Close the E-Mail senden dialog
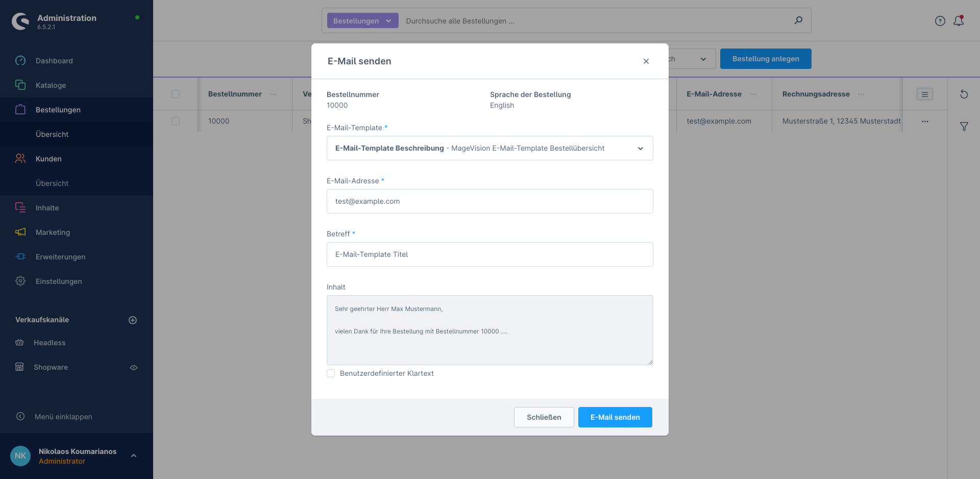The width and height of the screenshot is (980, 479). (646, 61)
